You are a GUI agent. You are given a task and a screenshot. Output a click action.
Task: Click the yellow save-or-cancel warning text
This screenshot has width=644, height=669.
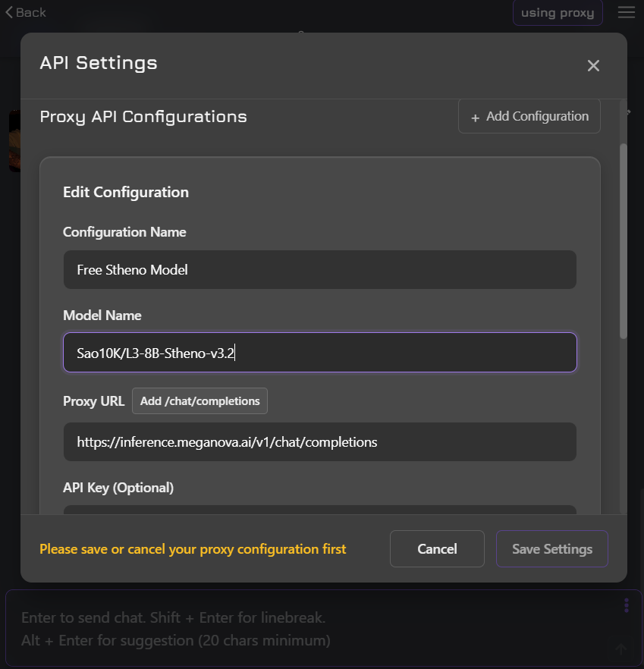pyautogui.click(x=193, y=549)
